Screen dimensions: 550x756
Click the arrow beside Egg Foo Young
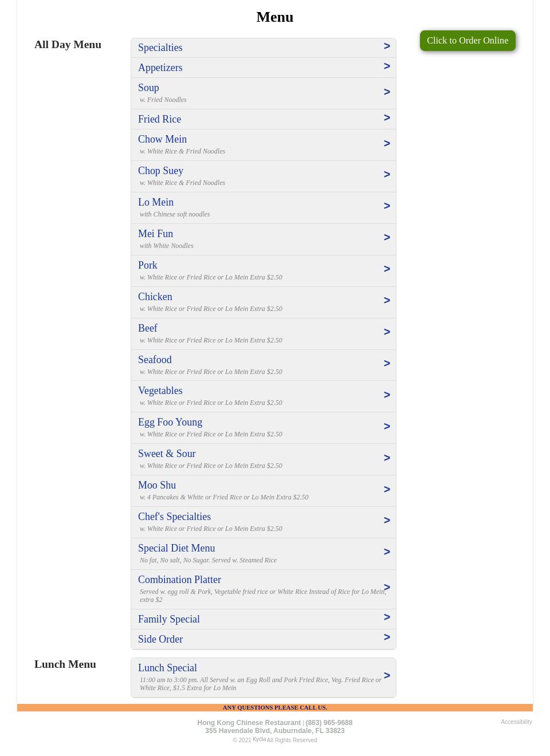pyautogui.click(x=387, y=427)
